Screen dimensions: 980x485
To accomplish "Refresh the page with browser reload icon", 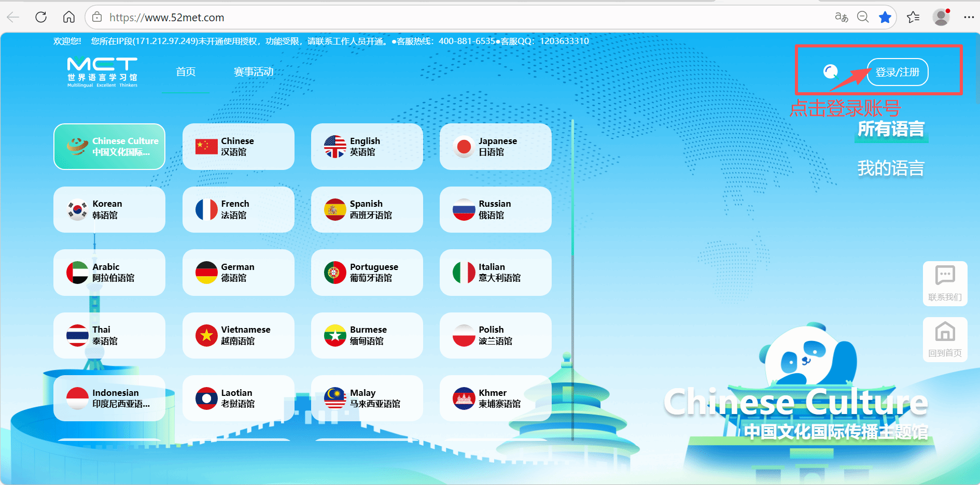I will pos(41,17).
